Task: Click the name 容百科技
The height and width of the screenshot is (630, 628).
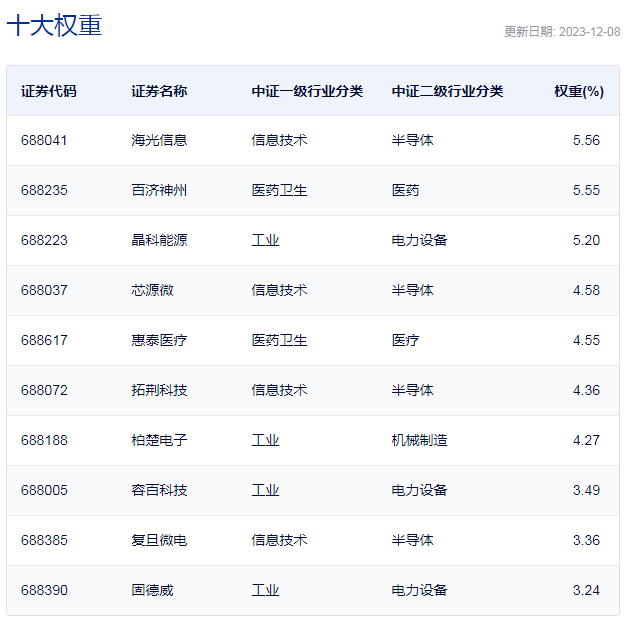Action: click(x=159, y=490)
